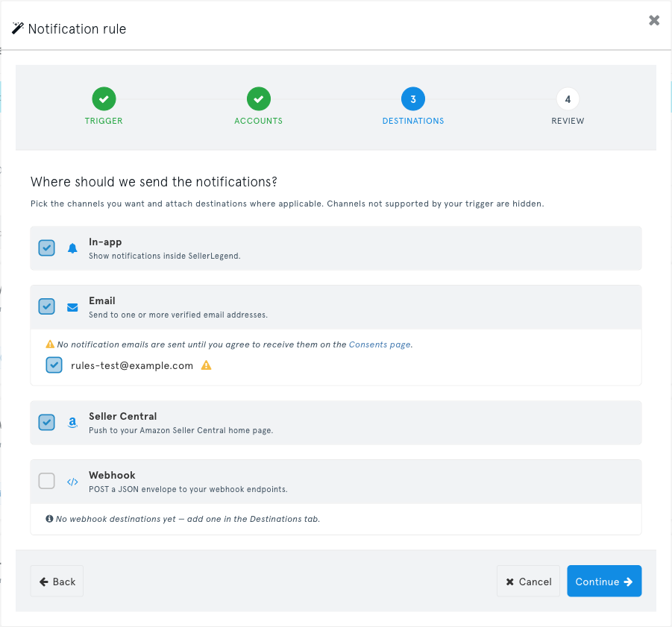The width and height of the screenshot is (672, 627).
Task: Click 'No webhook destinations yet' notice
Action: (x=188, y=519)
